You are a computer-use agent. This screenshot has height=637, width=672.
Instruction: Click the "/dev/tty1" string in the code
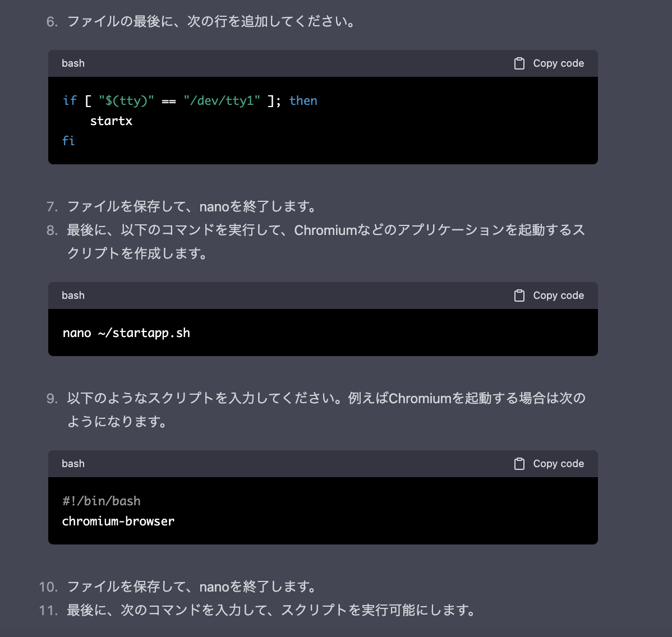222,101
